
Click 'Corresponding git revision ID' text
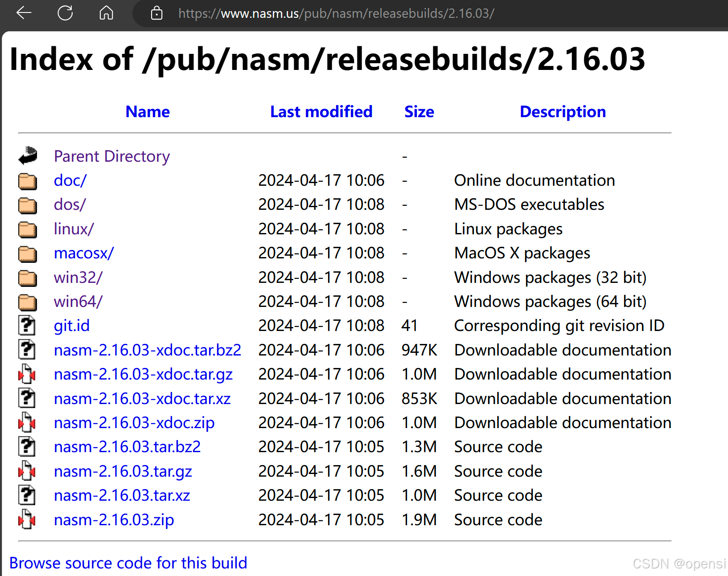559,326
